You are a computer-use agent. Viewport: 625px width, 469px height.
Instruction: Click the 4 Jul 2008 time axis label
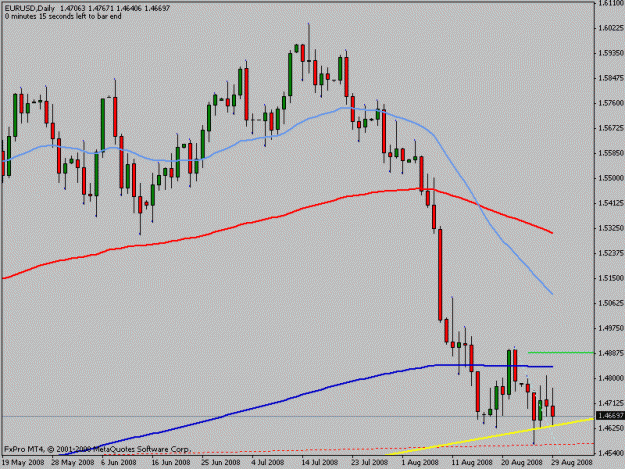click(267, 462)
